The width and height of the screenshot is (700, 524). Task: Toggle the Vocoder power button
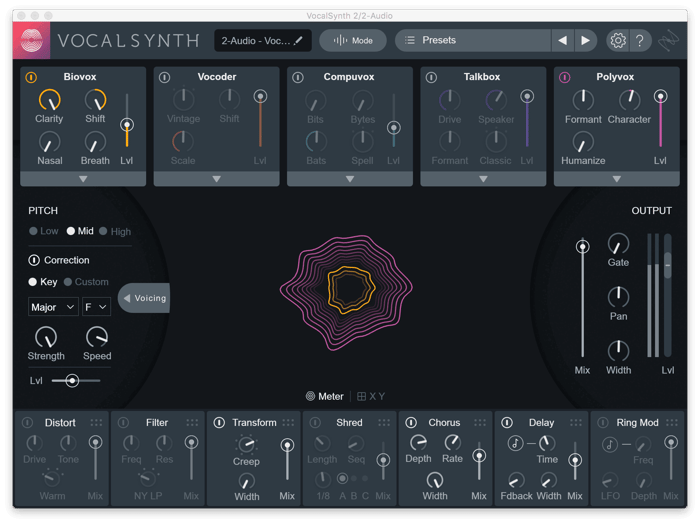tap(164, 77)
